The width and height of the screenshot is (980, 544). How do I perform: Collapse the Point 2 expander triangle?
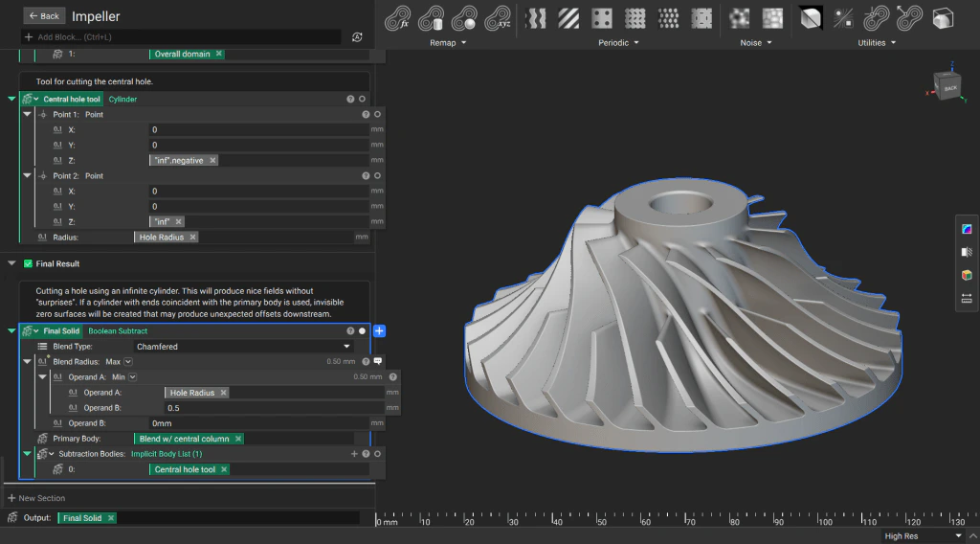[28, 176]
